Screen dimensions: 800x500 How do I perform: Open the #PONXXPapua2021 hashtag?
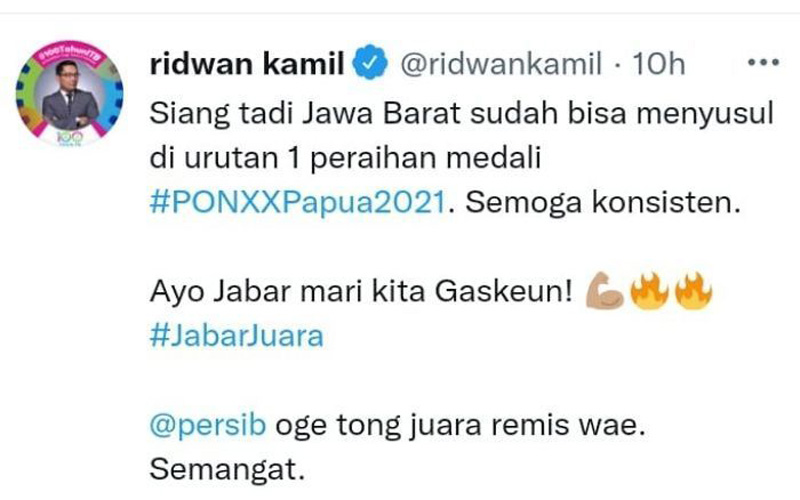pos(298,202)
